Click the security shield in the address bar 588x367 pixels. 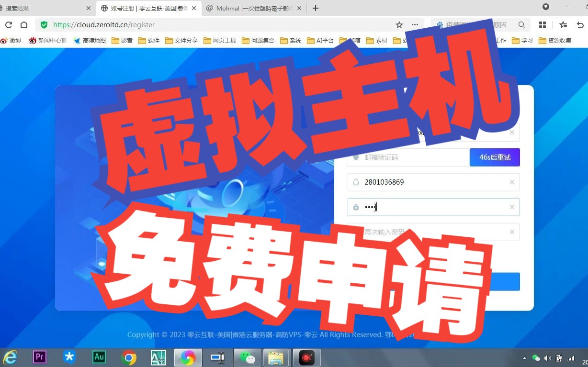(44, 24)
